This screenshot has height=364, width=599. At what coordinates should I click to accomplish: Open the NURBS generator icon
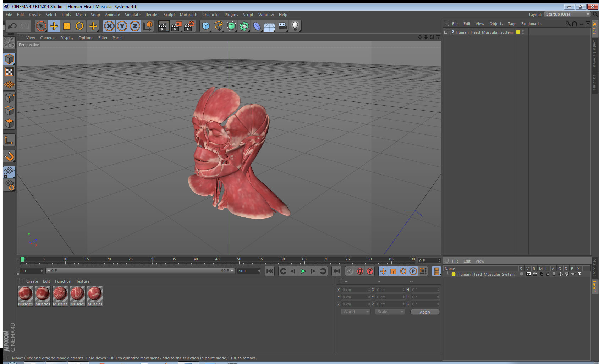click(x=231, y=26)
